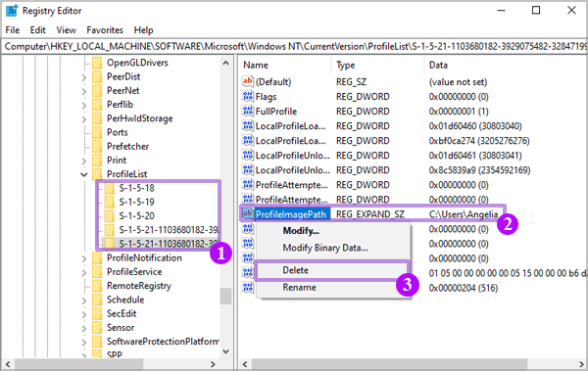This screenshot has width=588, height=371.
Task: Select the ProfileImagePath value name
Action: point(291,214)
